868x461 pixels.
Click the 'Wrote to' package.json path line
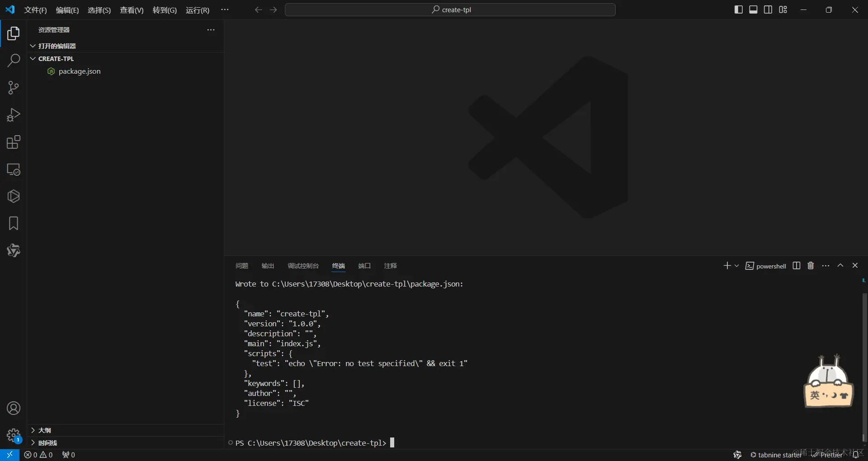pyautogui.click(x=349, y=284)
